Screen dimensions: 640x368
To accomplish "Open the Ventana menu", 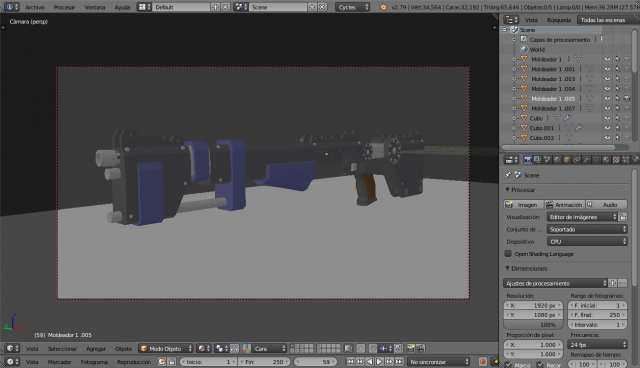I will coord(95,7).
